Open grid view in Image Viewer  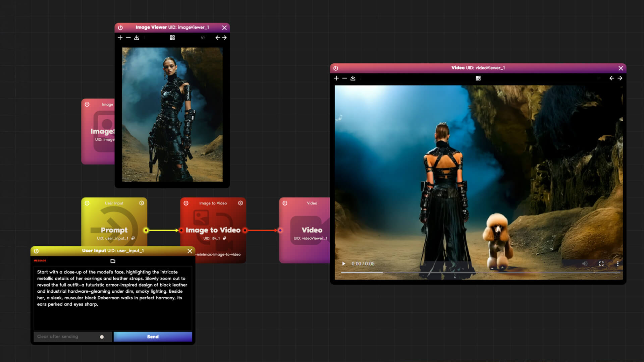(x=172, y=38)
